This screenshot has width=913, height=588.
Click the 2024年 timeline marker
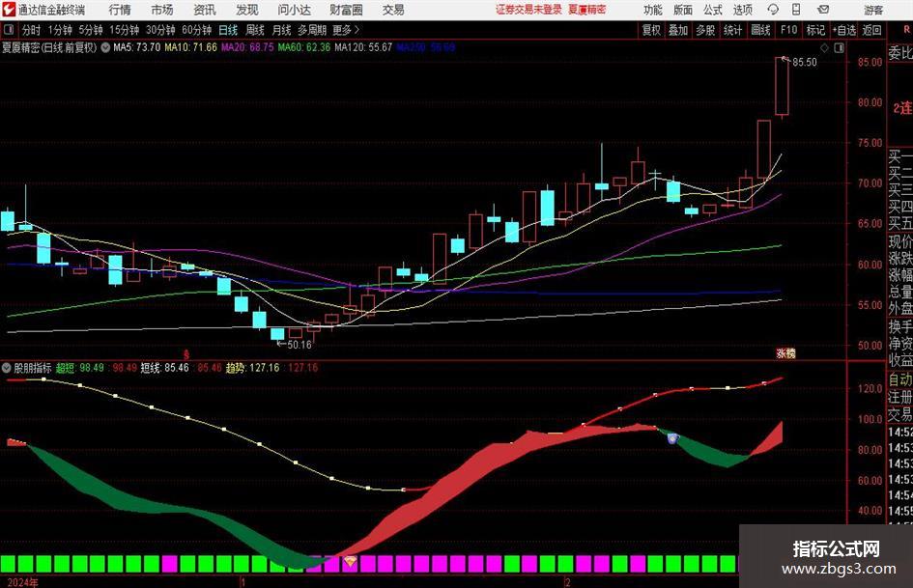(22, 582)
